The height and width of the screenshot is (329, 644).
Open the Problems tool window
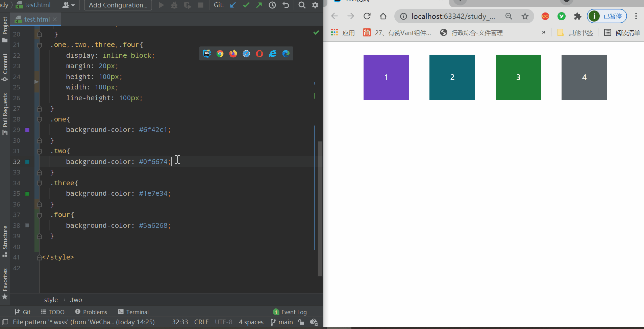(91, 312)
